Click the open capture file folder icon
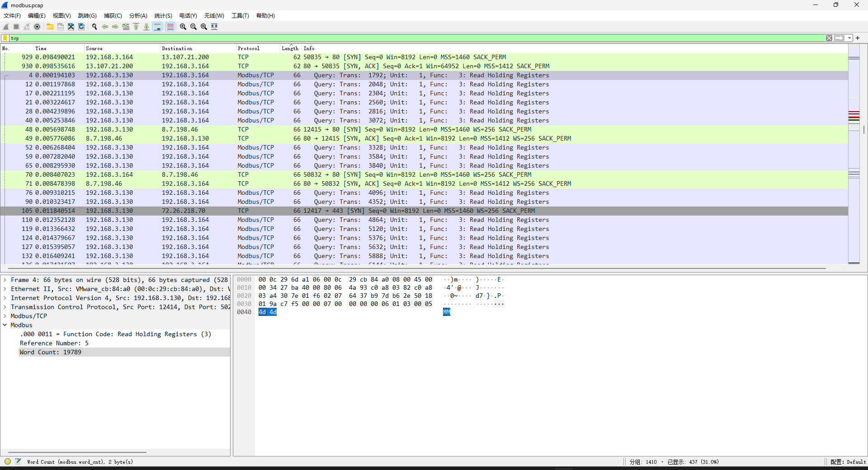 [50, 27]
